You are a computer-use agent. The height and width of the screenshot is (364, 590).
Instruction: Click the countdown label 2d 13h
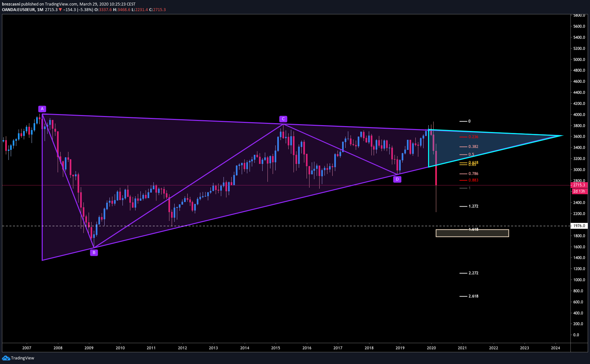579,191
